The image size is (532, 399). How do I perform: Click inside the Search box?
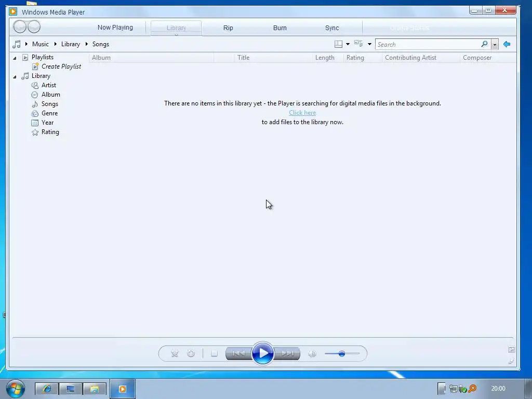pyautogui.click(x=428, y=45)
